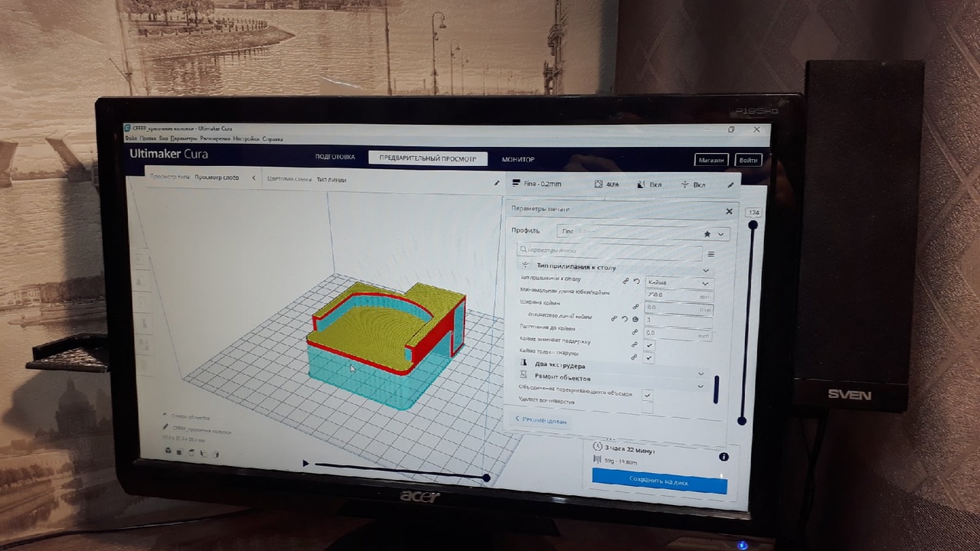Screen dimensions: 980x551
Task: Click the link icon in the Ширина каймы row
Action: pos(635,306)
